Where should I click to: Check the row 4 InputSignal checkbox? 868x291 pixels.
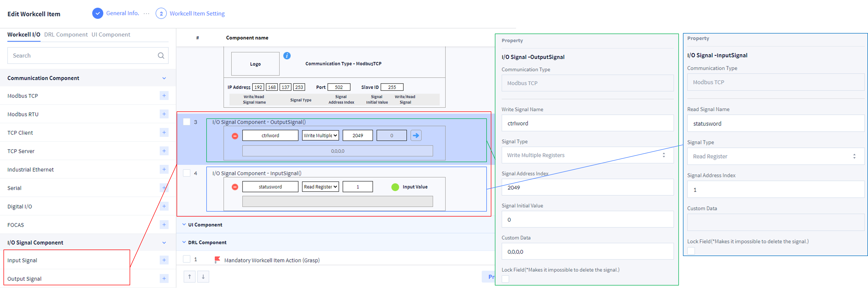tap(187, 173)
